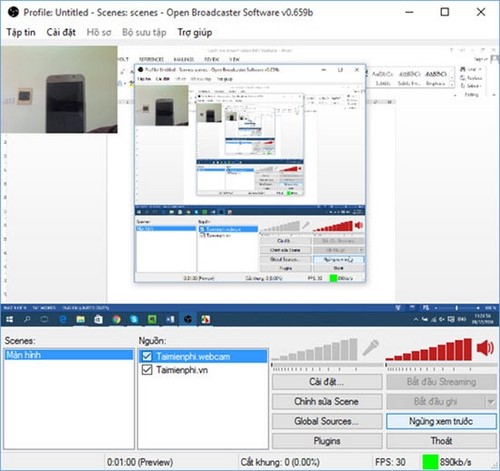Select the Taimienphi.webcam source name
Viewport: 500px width, 471px height.
tap(193, 356)
